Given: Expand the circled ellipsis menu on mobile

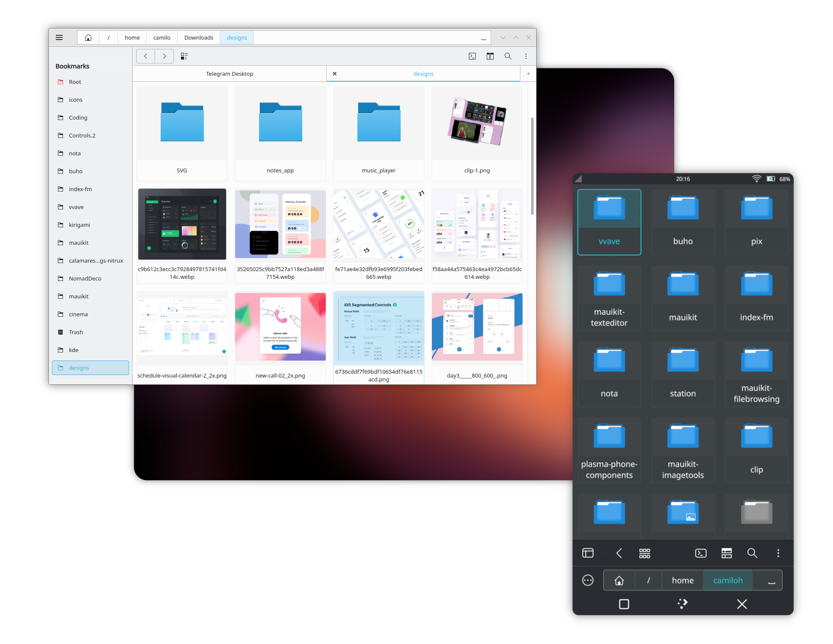Looking at the screenshot, I should (x=588, y=580).
